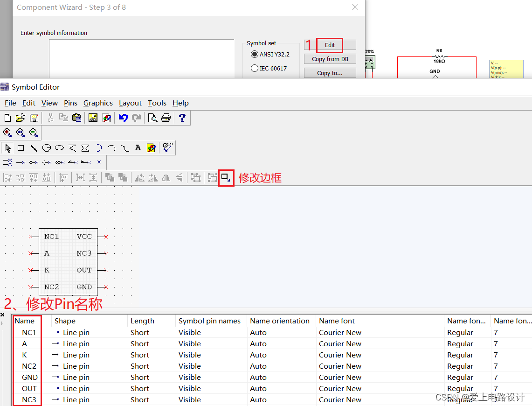Click the Name orientation column header
Viewport: 532px width, 406px height.
coord(280,321)
